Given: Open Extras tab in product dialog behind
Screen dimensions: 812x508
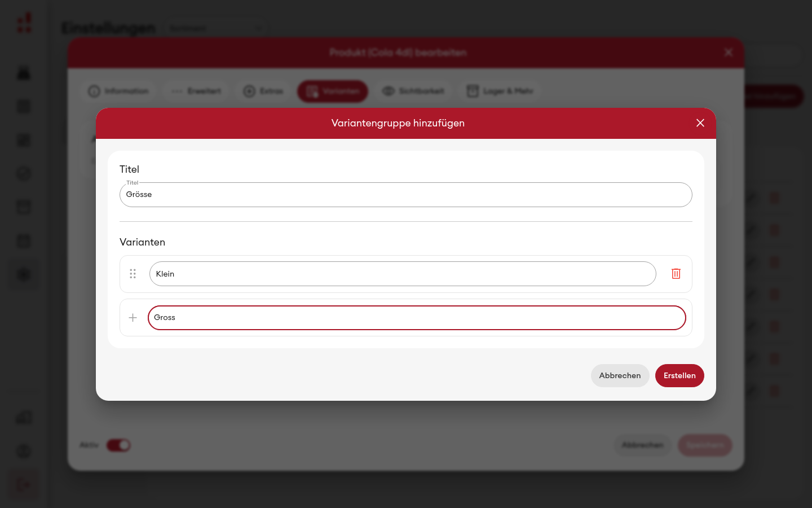Looking at the screenshot, I should (x=263, y=91).
